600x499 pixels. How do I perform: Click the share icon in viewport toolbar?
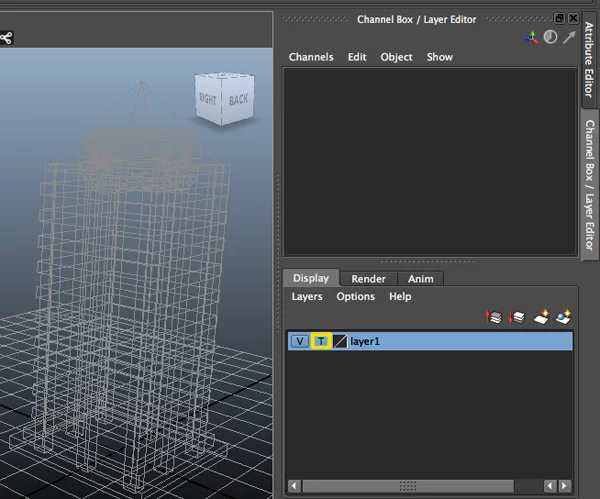pyautogui.click(x=6, y=38)
